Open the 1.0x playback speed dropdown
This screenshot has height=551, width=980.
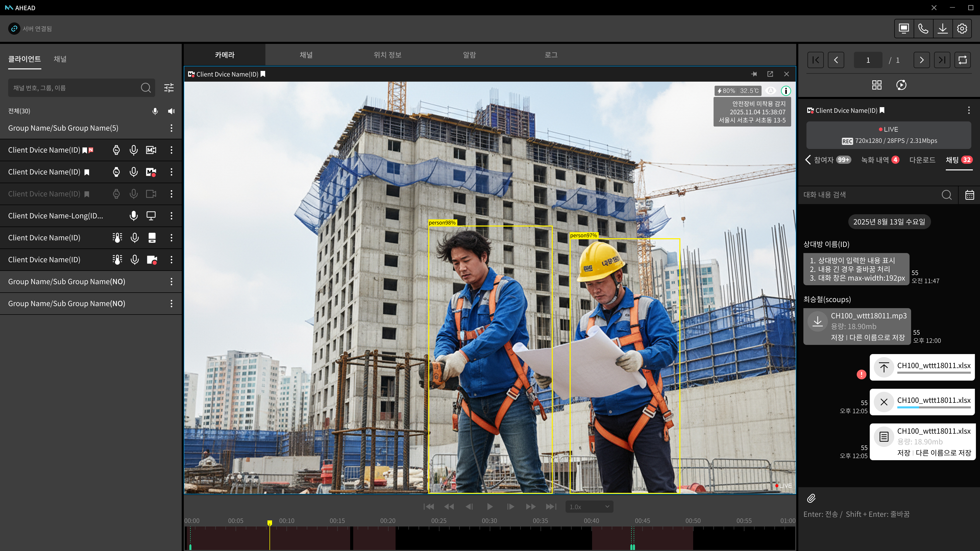coord(589,507)
